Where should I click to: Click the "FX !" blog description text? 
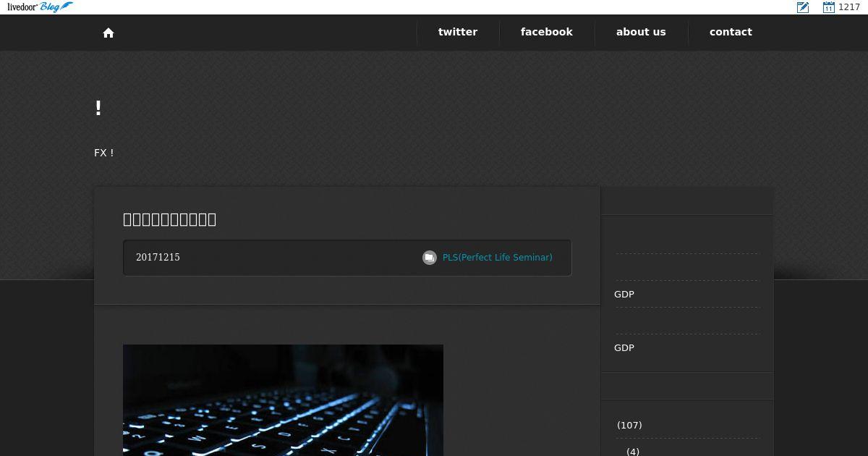click(x=104, y=153)
